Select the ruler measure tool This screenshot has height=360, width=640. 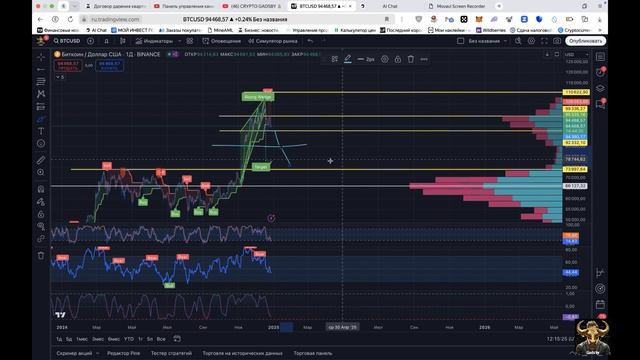coord(41,160)
